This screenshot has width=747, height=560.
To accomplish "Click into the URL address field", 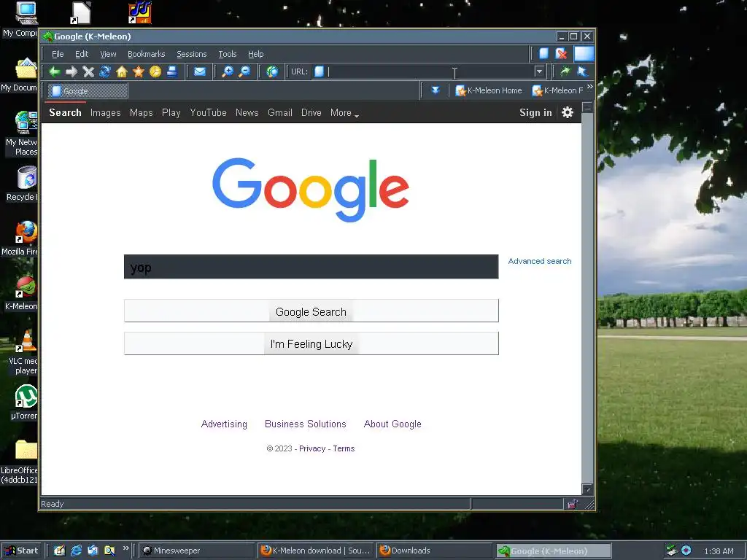I will point(429,71).
